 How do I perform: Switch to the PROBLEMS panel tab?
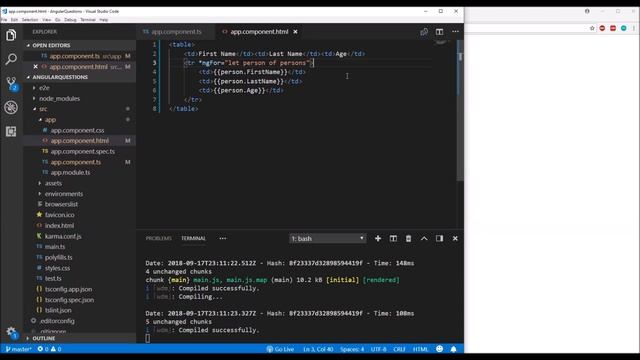159,238
